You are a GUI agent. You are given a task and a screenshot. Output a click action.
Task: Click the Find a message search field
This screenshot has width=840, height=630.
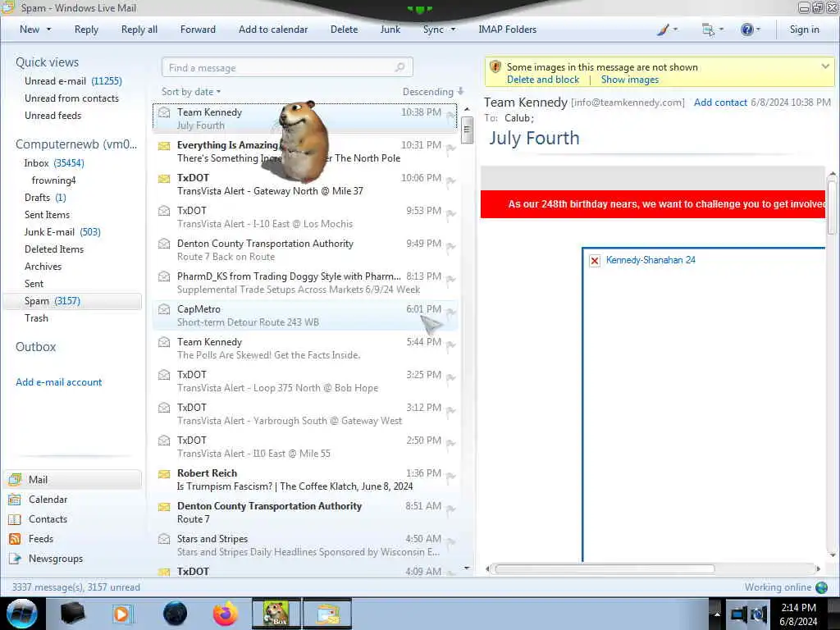coord(287,67)
